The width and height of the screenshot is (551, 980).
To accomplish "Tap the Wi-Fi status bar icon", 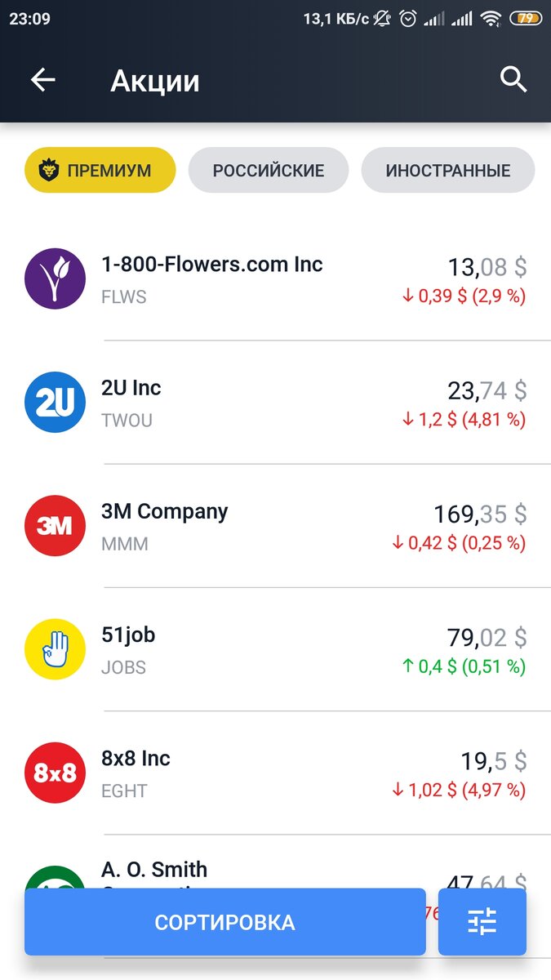I will point(490,18).
